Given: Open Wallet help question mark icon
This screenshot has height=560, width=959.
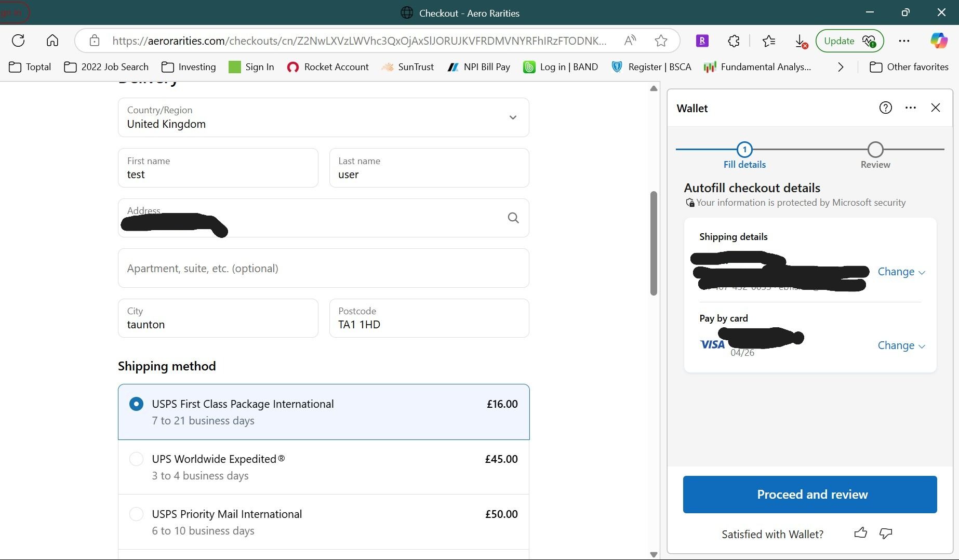Looking at the screenshot, I should tap(885, 108).
